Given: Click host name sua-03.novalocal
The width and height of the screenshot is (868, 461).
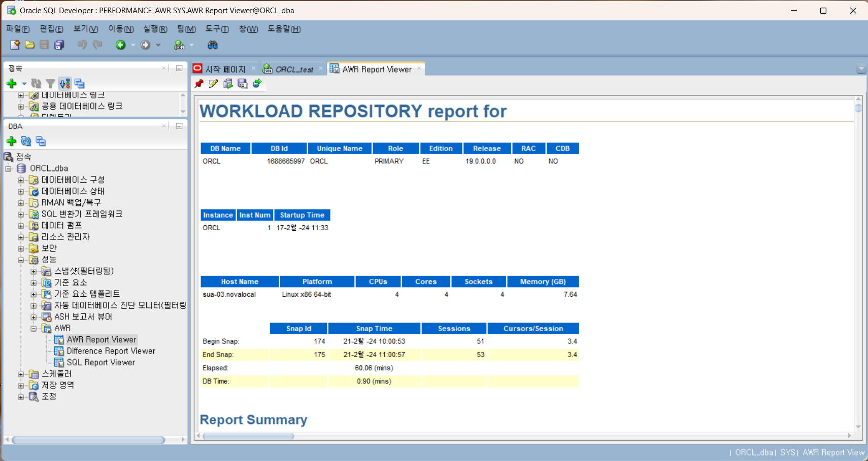Looking at the screenshot, I should click(229, 295).
